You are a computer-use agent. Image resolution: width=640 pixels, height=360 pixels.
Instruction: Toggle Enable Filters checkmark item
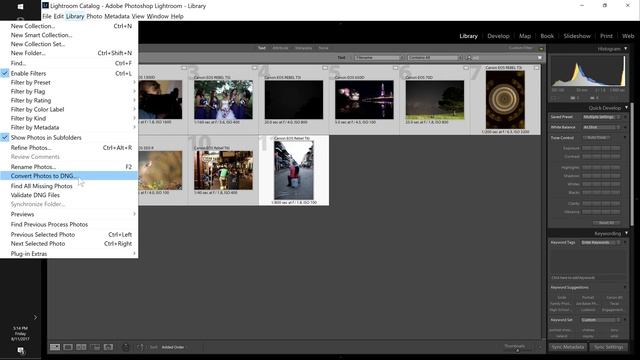coord(69,73)
